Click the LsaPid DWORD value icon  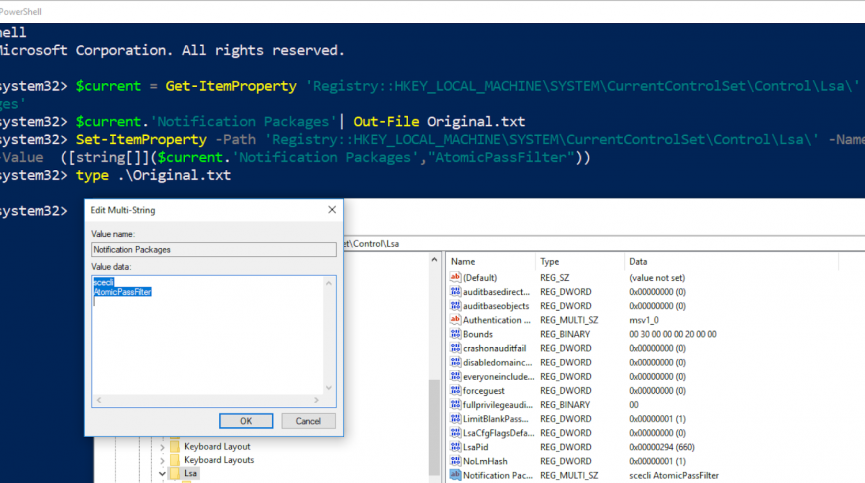coord(455,447)
